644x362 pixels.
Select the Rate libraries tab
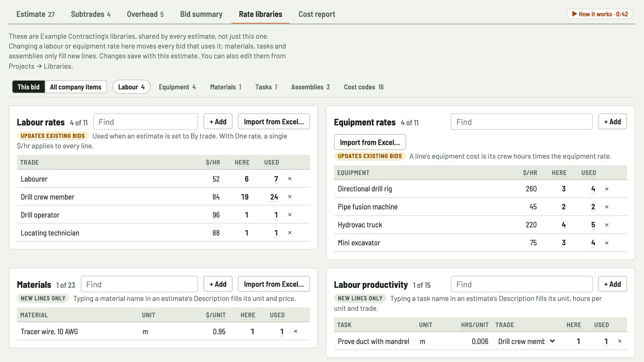coord(261,14)
